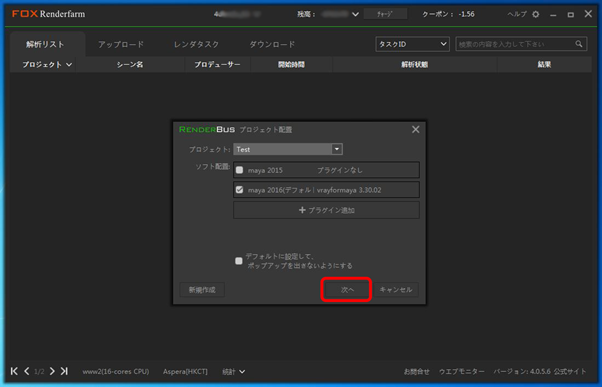
Task: Go to first page arrow
Action: point(14,371)
